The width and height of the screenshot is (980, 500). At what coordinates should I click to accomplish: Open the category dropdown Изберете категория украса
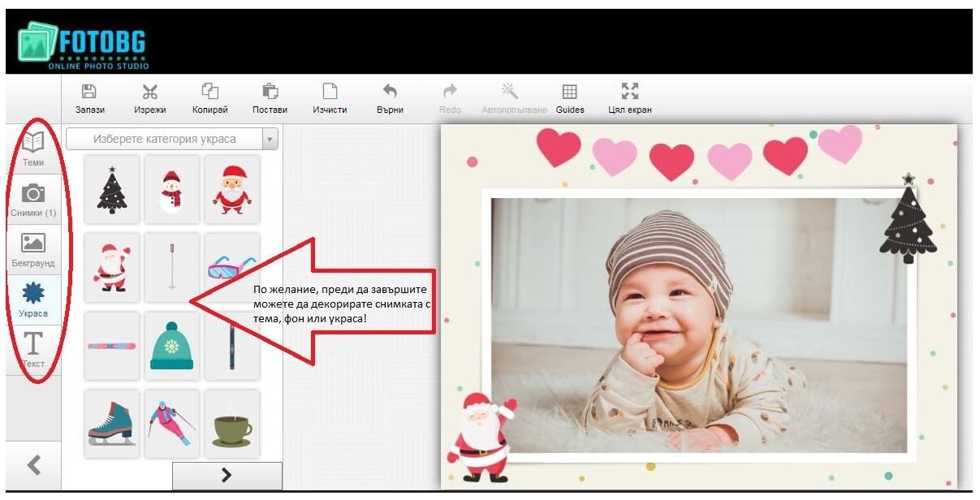(x=172, y=139)
